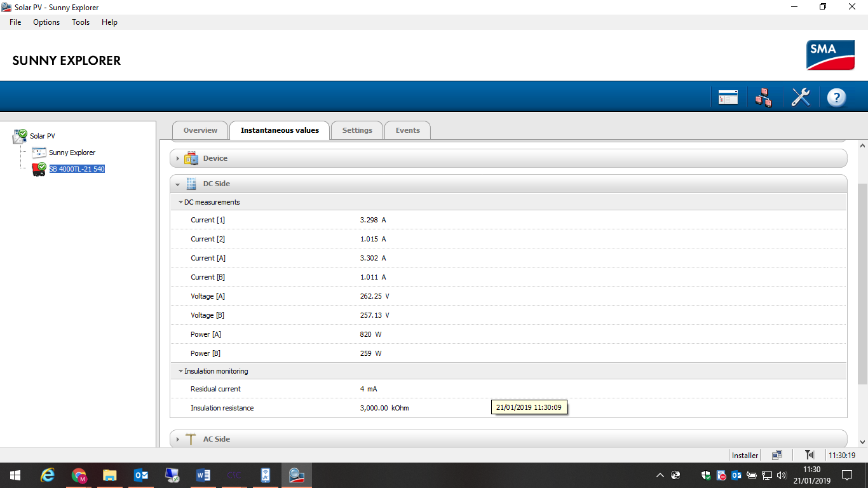Image resolution: width=868 pixels, height=488 pixels.
Task: Switch to the Settings tab
Action: [357, 130]
